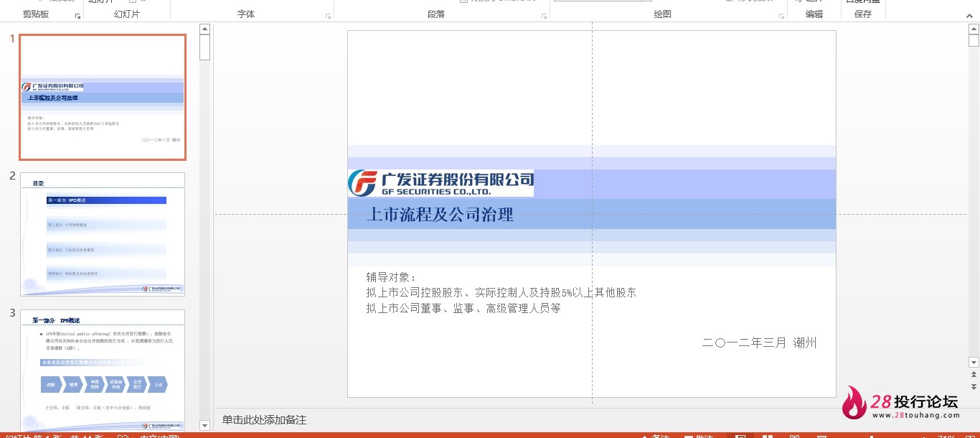
Task: Click the 绘图 group label
Action: pyautogui.click(x=663, y=14)
